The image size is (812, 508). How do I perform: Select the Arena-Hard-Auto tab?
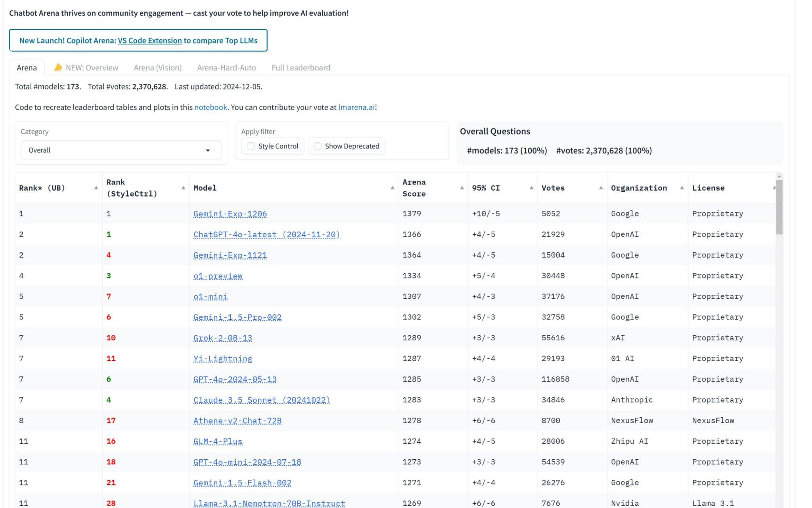pos(226,68)
